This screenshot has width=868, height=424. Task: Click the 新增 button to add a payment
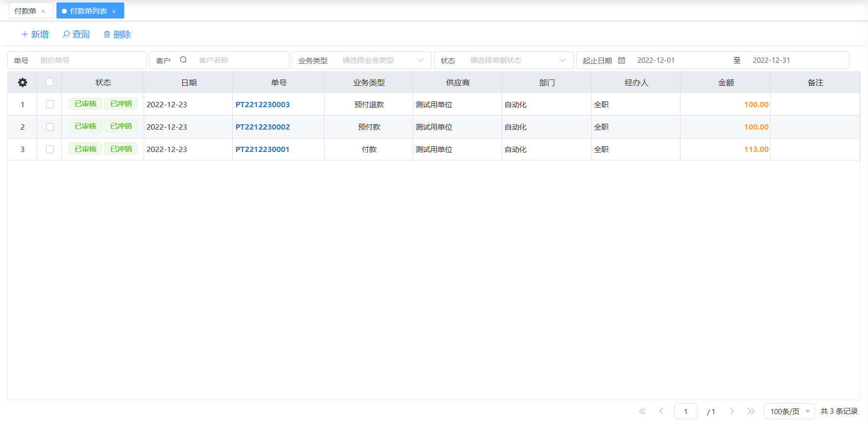click(35, 35)
